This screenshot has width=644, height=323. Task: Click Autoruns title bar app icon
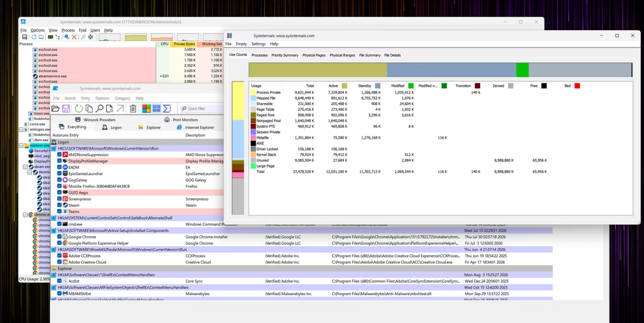click(x=55, y=89)
